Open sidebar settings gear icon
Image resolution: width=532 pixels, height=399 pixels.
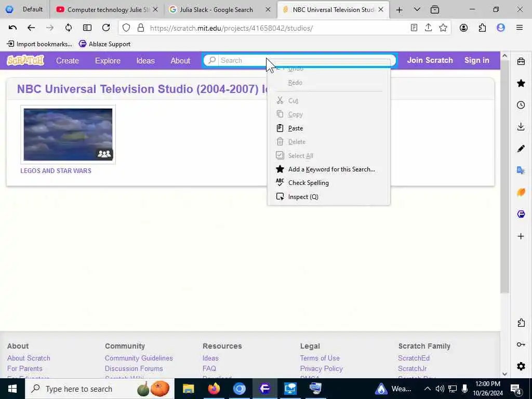point(521,366)
